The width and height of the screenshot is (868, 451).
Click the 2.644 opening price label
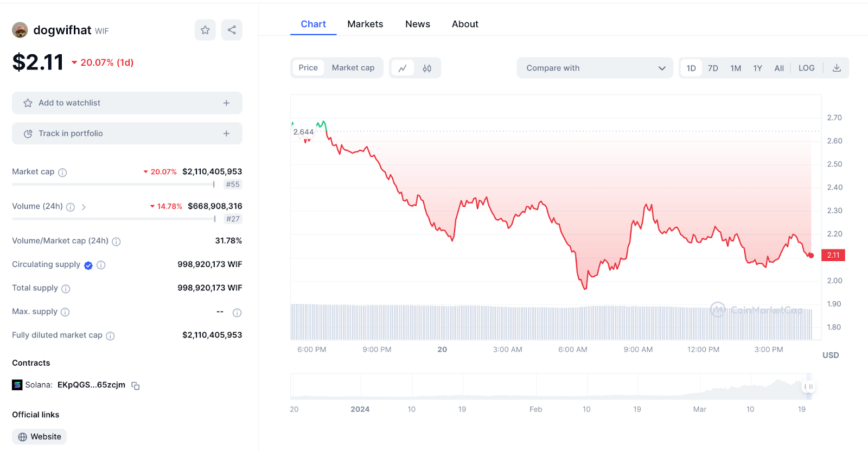(303, 132)
